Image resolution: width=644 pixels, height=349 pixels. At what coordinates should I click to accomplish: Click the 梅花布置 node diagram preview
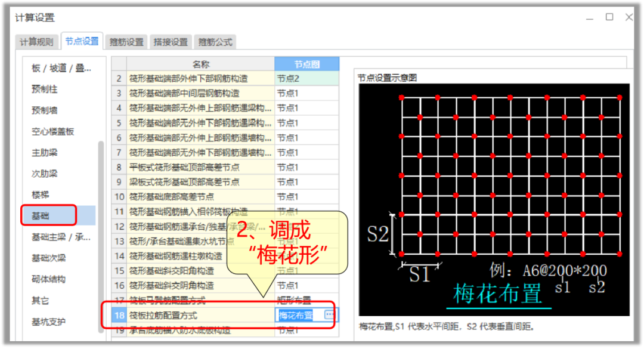coord(494,200)
